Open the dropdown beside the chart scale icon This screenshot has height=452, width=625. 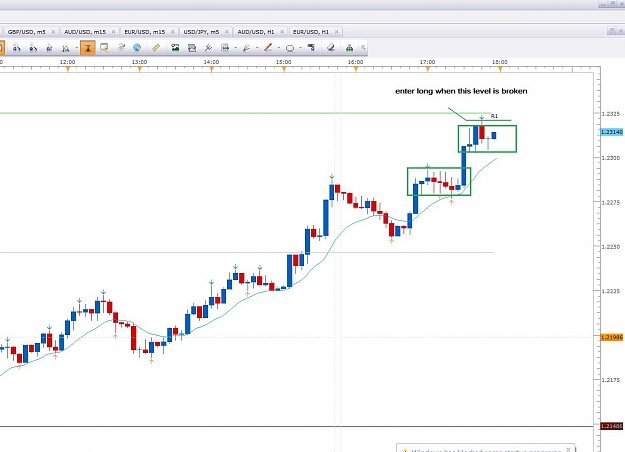tap(77, 48)
